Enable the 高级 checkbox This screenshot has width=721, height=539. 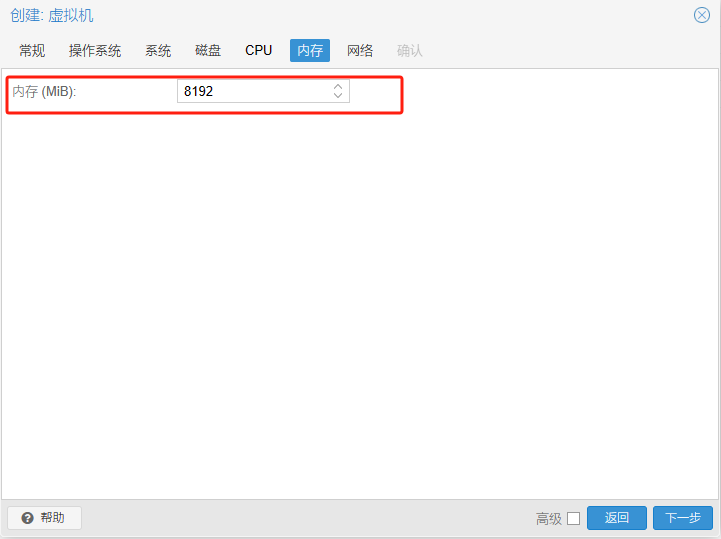click(x=573, y=518)
